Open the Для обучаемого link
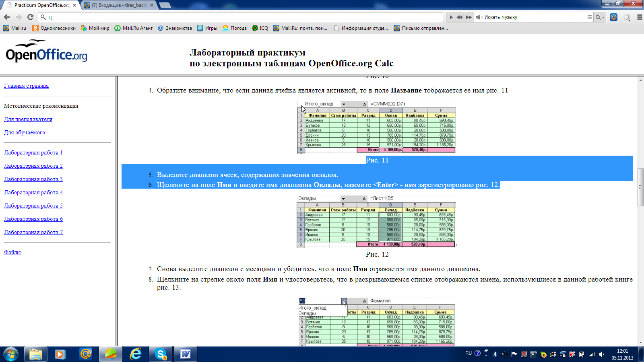Image resolution: width=644 pixels, height=362 pixels. pyautogui.click(x=25, y=132)
